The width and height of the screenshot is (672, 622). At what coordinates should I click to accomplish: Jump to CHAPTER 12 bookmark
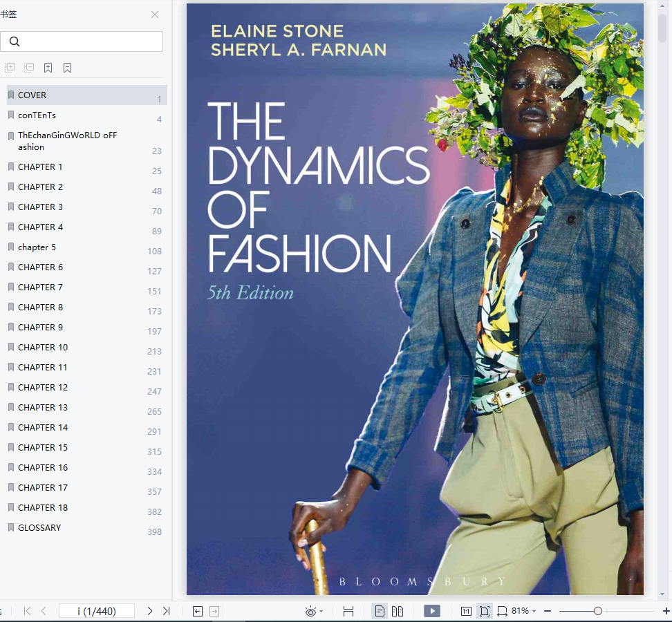[87, 387]
